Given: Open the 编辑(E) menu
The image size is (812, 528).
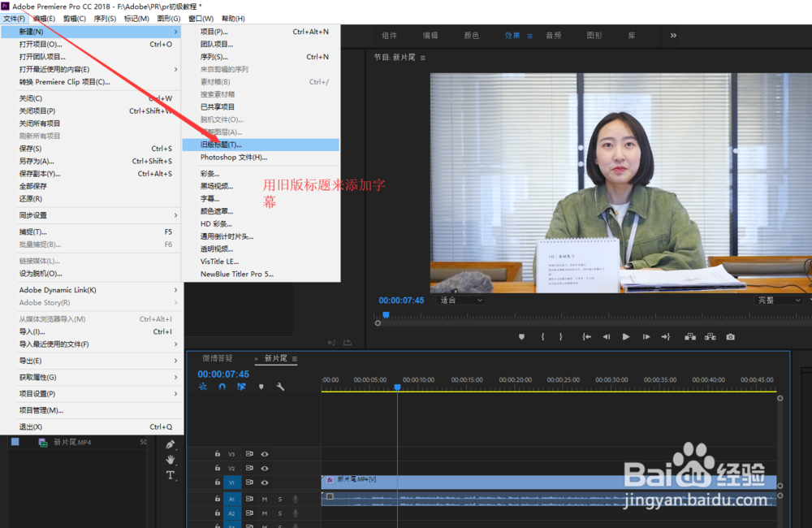Looking at the screenshot, I should [x=44, y=19].
